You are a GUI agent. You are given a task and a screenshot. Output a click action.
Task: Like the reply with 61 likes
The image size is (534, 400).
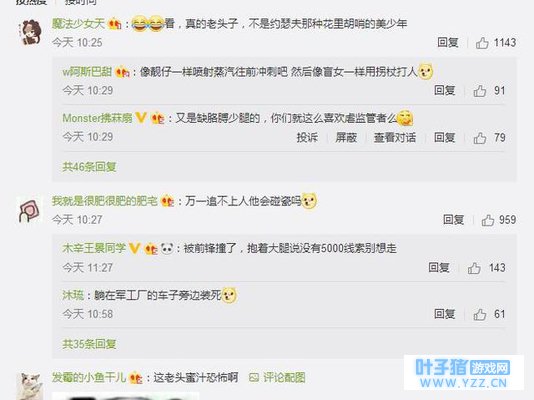[x=480, y=315]
